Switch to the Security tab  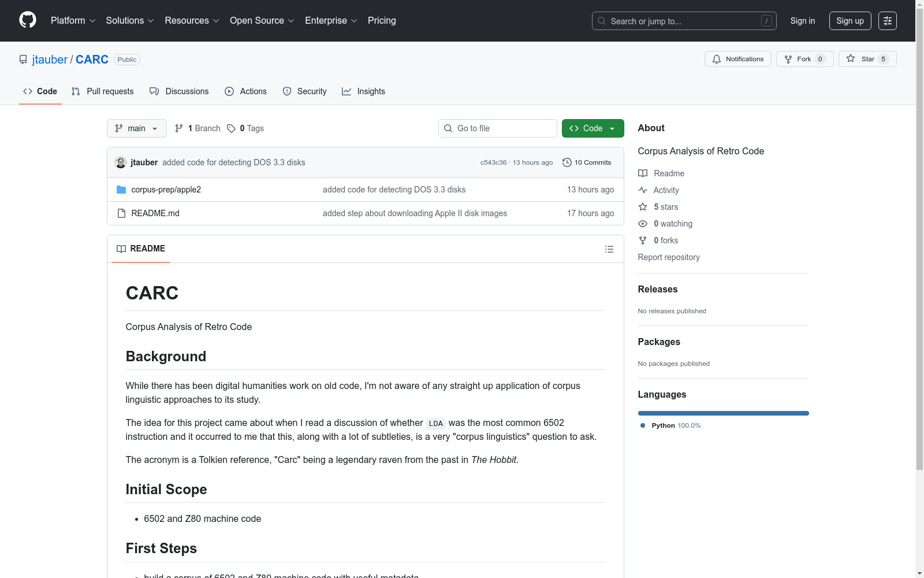305,91
